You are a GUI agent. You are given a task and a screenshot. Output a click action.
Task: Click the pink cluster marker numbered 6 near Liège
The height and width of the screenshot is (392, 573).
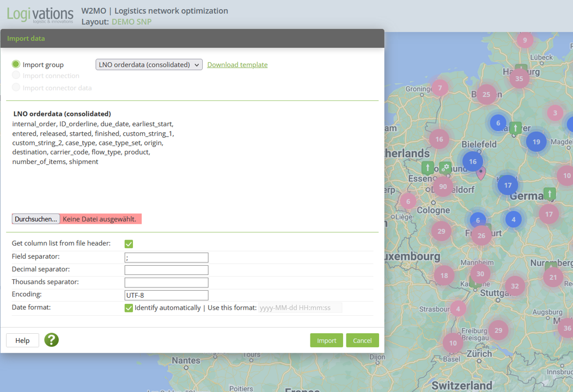click(408, 201)
